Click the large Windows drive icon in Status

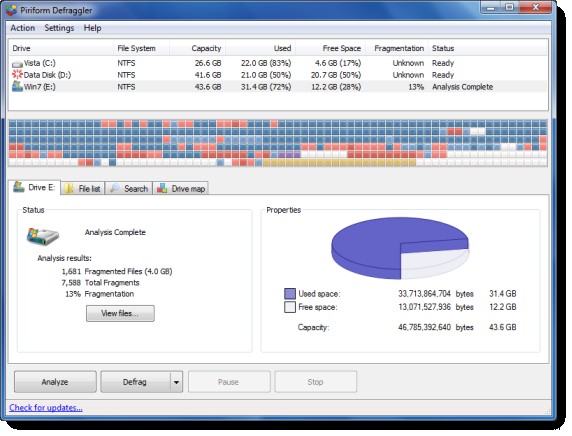point(43,236)
